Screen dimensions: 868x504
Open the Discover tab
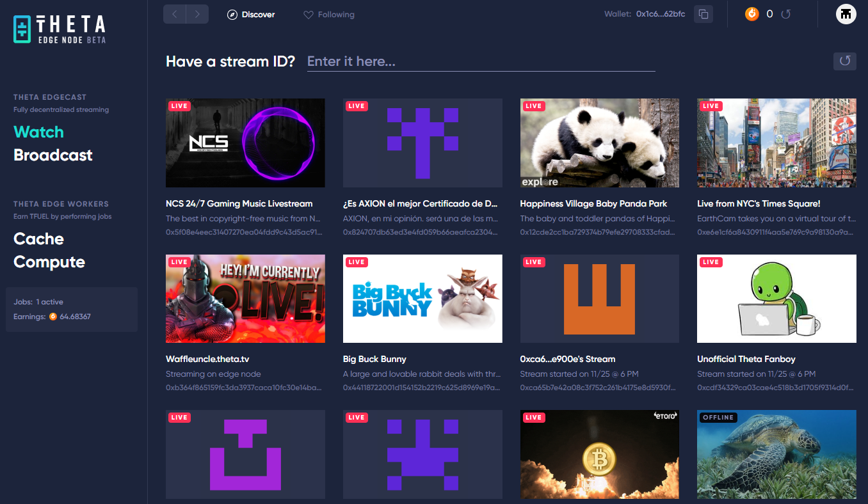251,14
